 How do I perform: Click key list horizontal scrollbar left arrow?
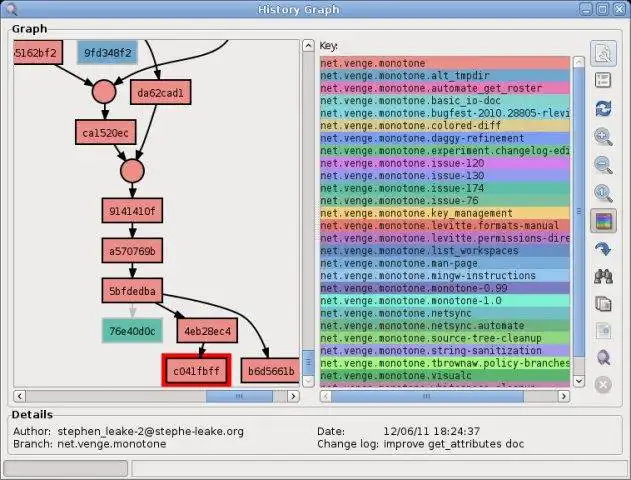(x=326, y=396)
